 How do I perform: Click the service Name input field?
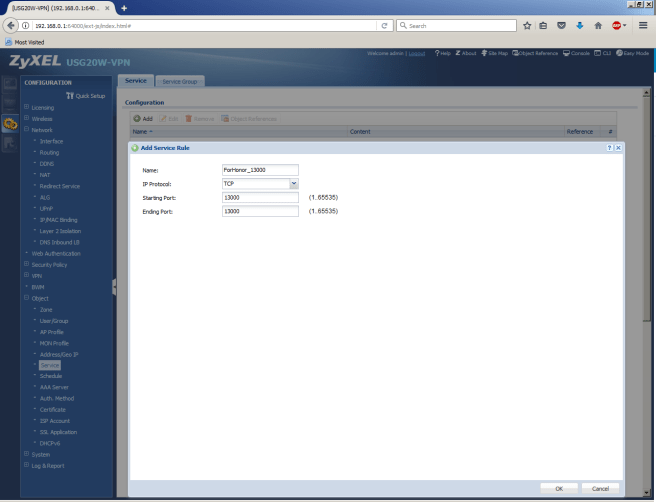pos(260,170)
